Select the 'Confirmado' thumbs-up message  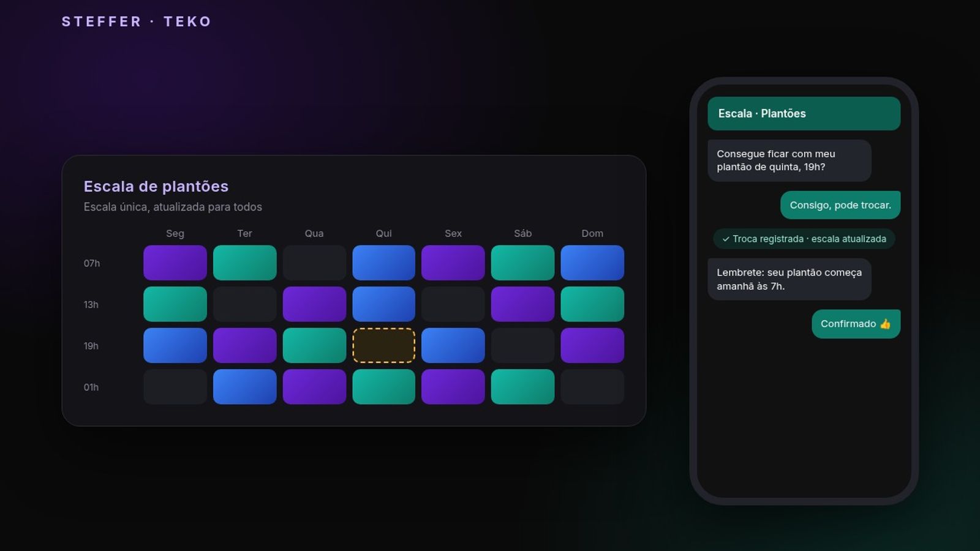point(856,324)
